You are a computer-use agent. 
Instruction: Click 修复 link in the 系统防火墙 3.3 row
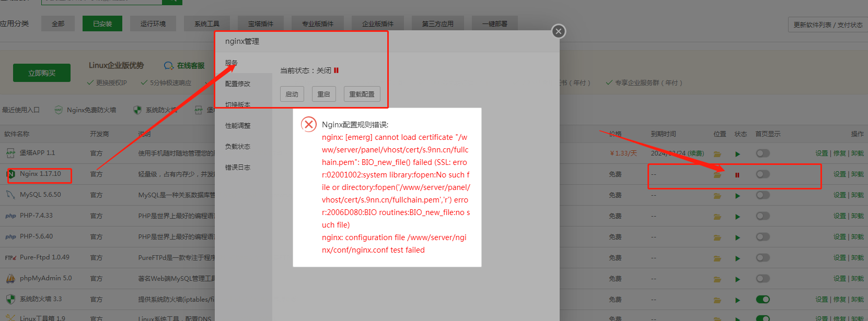[839, 299]
